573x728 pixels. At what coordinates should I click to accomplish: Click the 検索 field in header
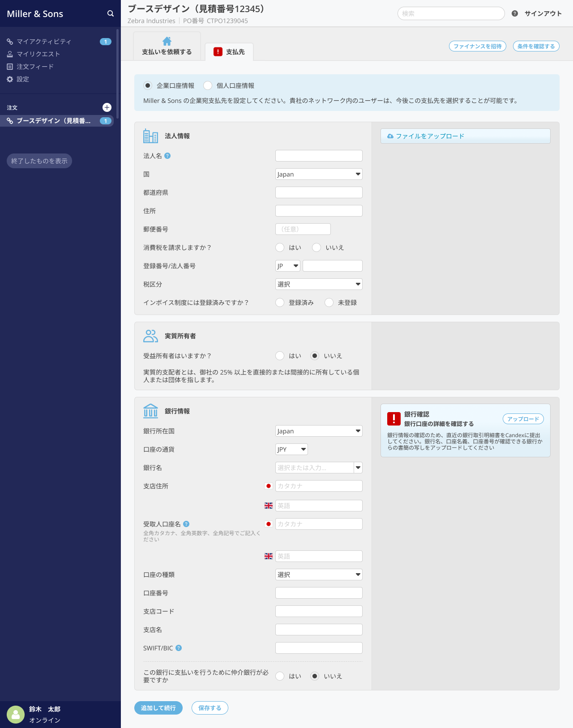click(x=451, y=13)
